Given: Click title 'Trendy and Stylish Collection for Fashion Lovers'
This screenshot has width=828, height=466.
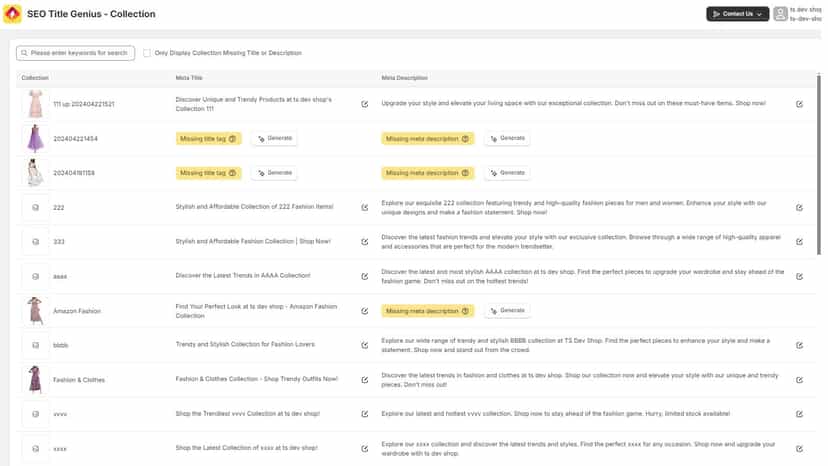Looking at the screenshot, I should 245,344.
